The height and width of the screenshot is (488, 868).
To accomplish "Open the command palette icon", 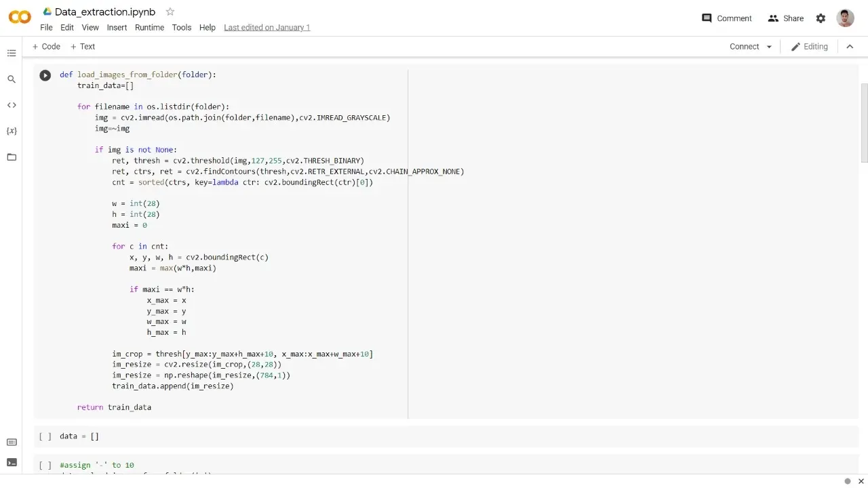I will pos(12,443).
